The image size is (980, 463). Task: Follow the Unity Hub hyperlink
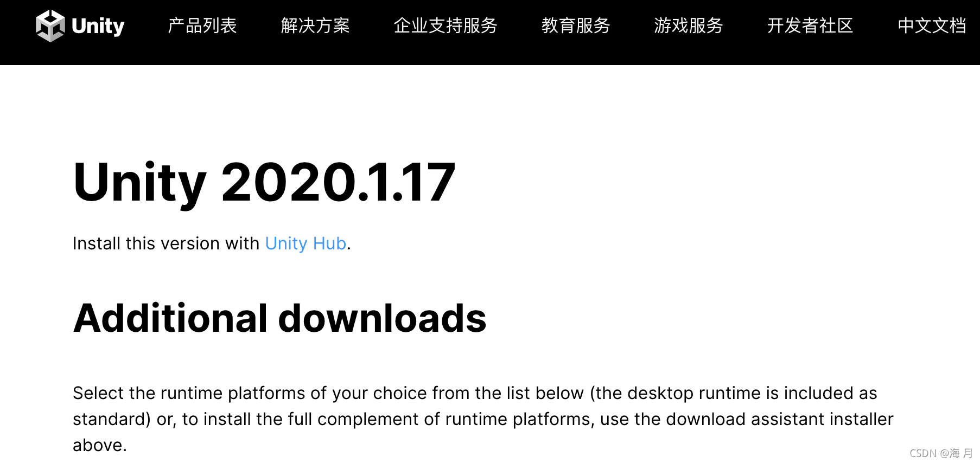306,243
